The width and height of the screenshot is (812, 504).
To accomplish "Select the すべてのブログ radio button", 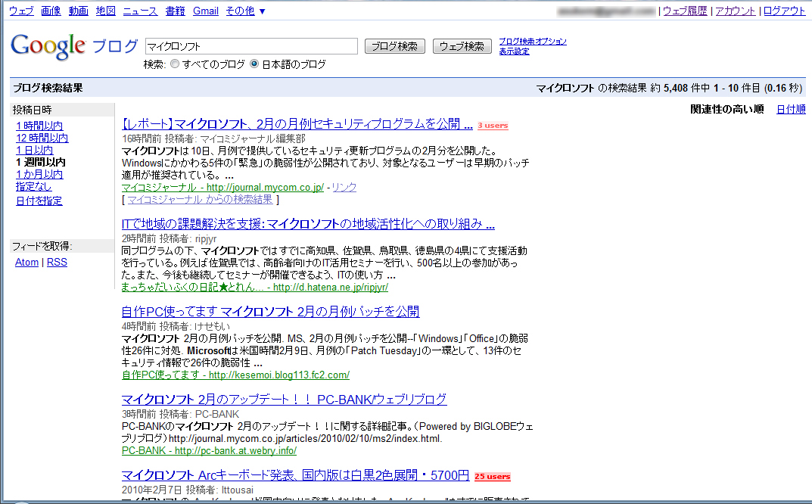I will coord(175,64).
